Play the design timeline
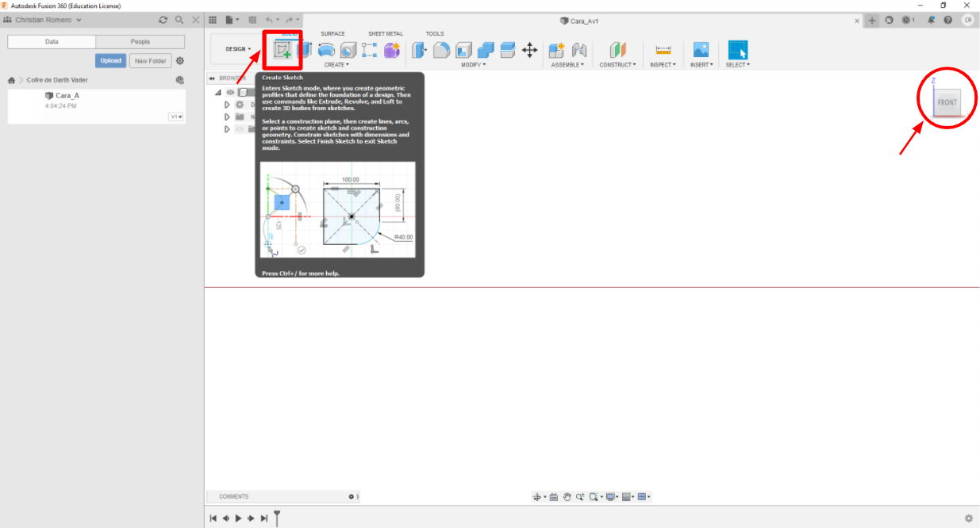980x528 pixels. click(x=238, y=518)
